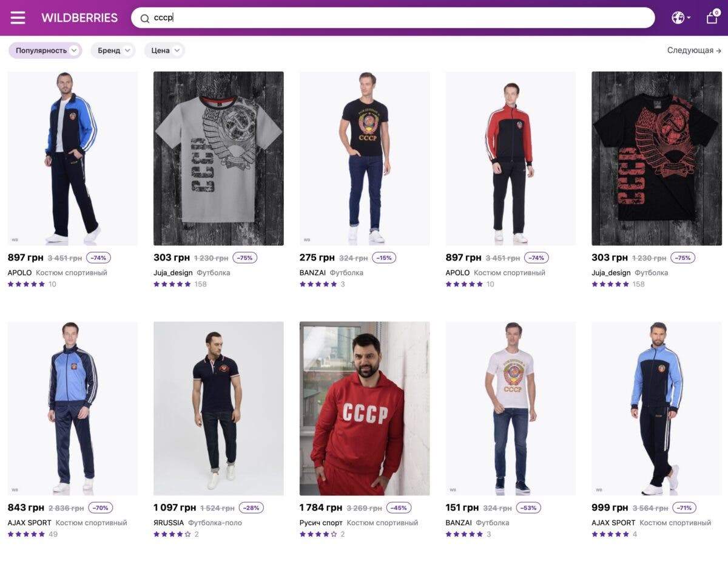Click the Wildberries logo
Screen dimensions: 728x564
point(79,18)
